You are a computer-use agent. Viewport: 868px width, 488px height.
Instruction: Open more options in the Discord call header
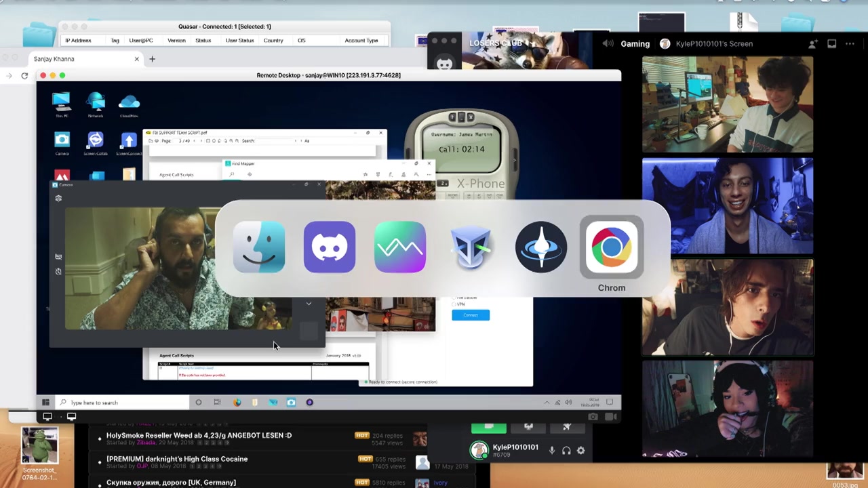click(850, 43)
